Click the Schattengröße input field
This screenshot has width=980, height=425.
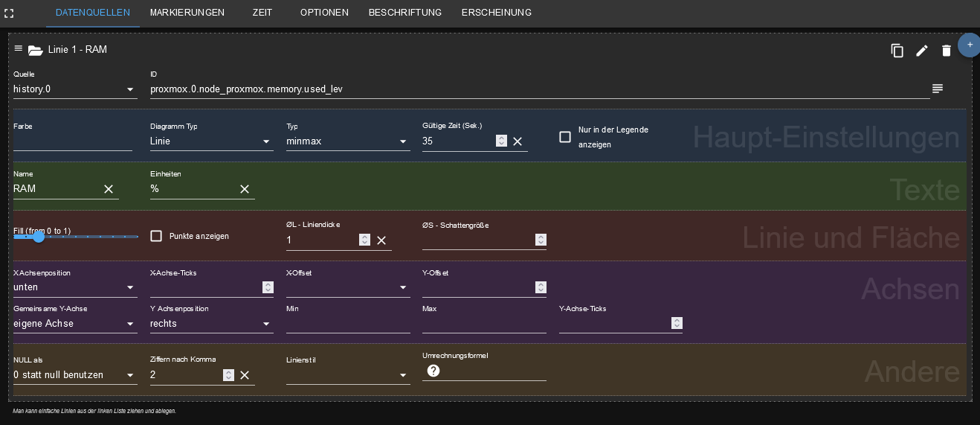(x=478, y=240)
